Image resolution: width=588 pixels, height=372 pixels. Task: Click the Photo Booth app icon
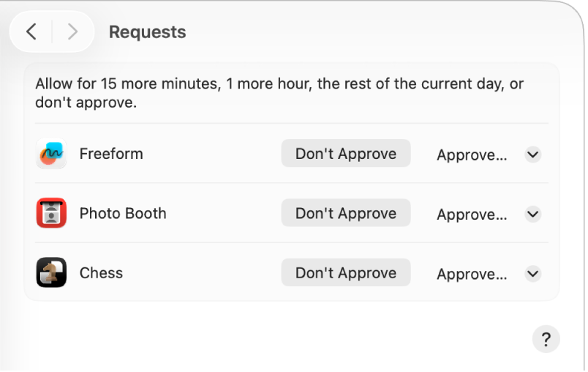[x=51, y=214]
